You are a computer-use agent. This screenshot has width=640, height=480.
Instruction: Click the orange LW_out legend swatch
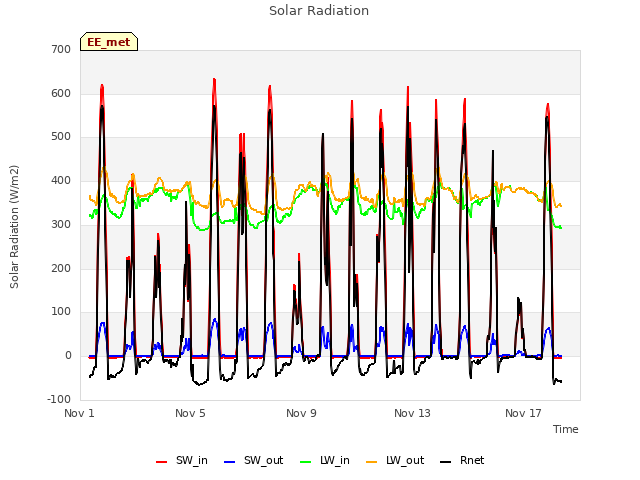point(372,462)
